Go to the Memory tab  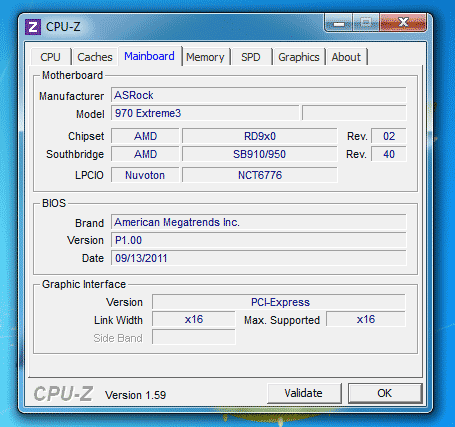coord(205,57)
